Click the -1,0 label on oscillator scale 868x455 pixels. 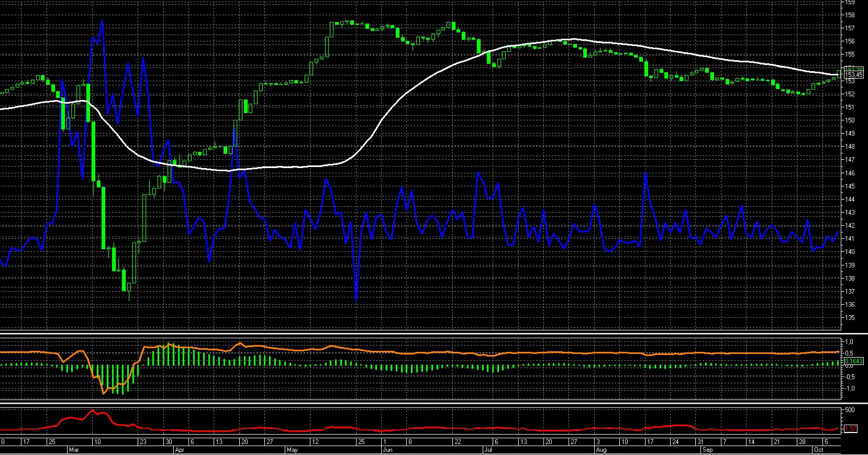point(850,388)
